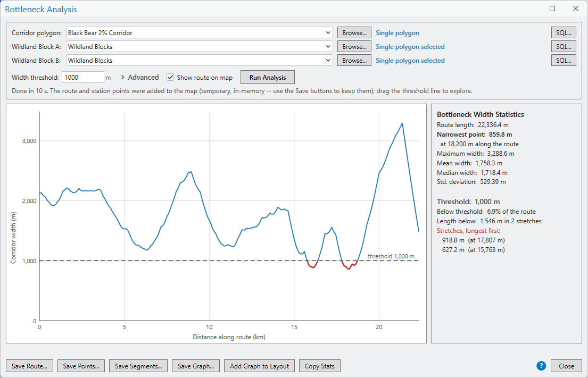Click 'Single polygon selected' for Wildland Block A

(x=410, y=47)
